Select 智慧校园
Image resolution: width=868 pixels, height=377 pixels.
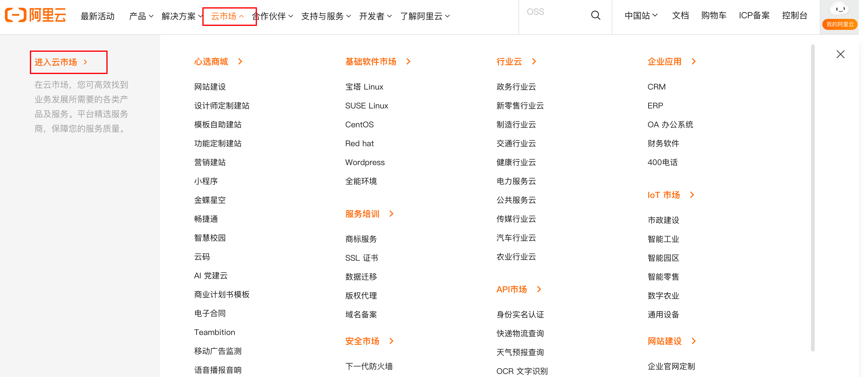(210, 238)
